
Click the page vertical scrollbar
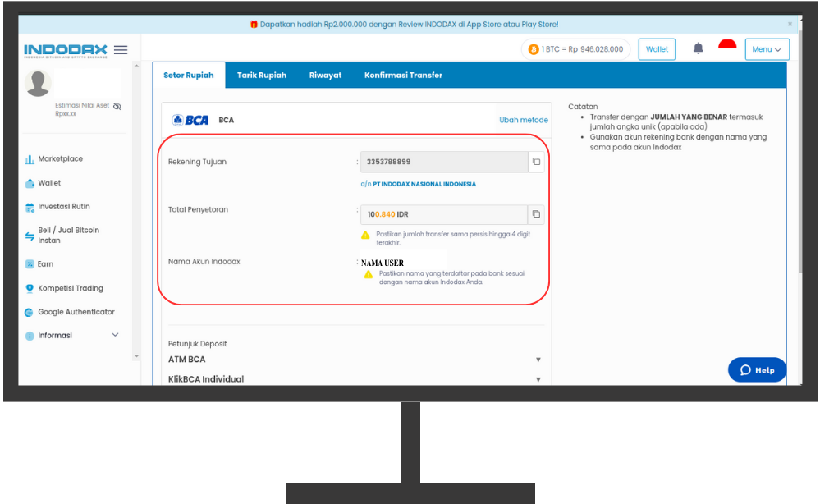[x=799, y=152]
